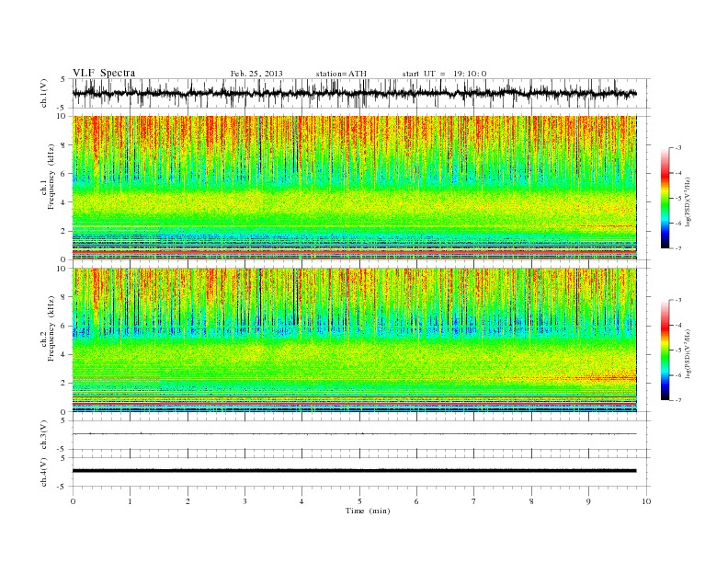Click the '0' tick on the time axis
728x563 pixels.
click(73, 501)
